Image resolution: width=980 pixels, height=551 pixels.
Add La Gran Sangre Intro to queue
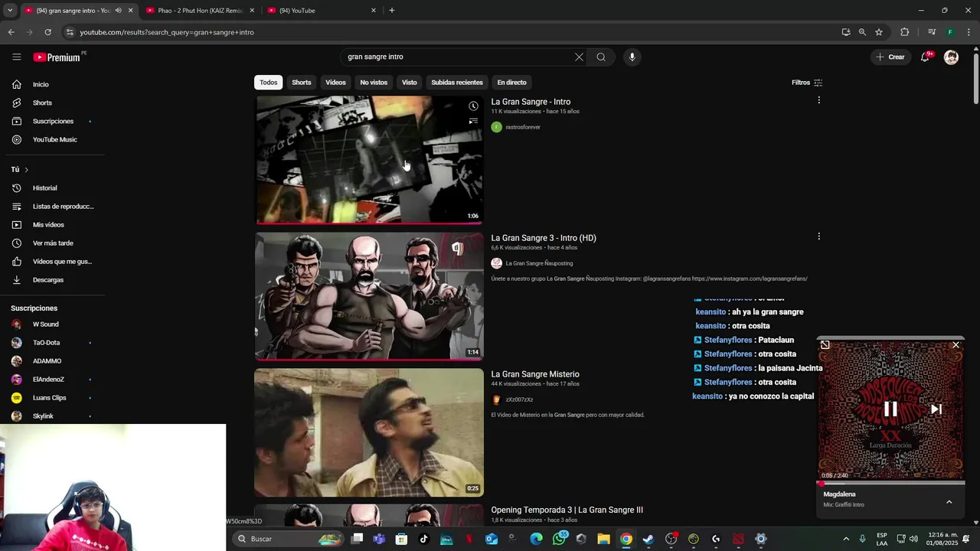473,121
